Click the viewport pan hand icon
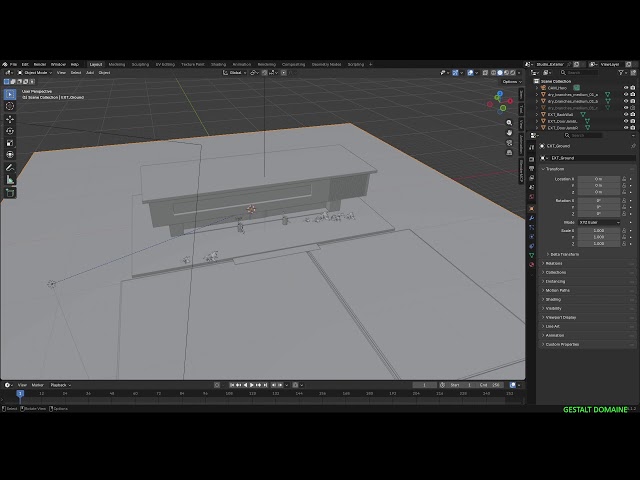640x480 pixels. pyautogui.click(x=509, y=133)
